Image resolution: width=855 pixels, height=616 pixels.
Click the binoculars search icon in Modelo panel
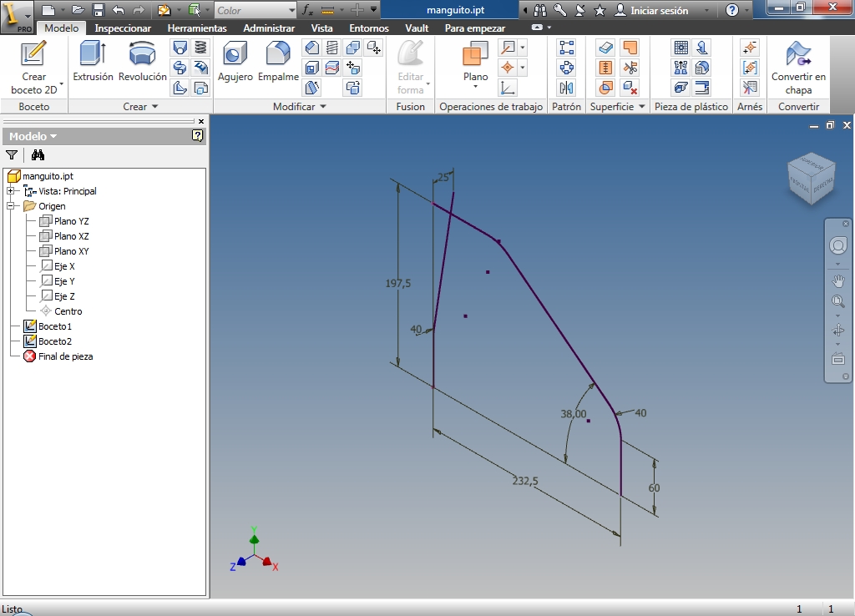coord(38,154)
